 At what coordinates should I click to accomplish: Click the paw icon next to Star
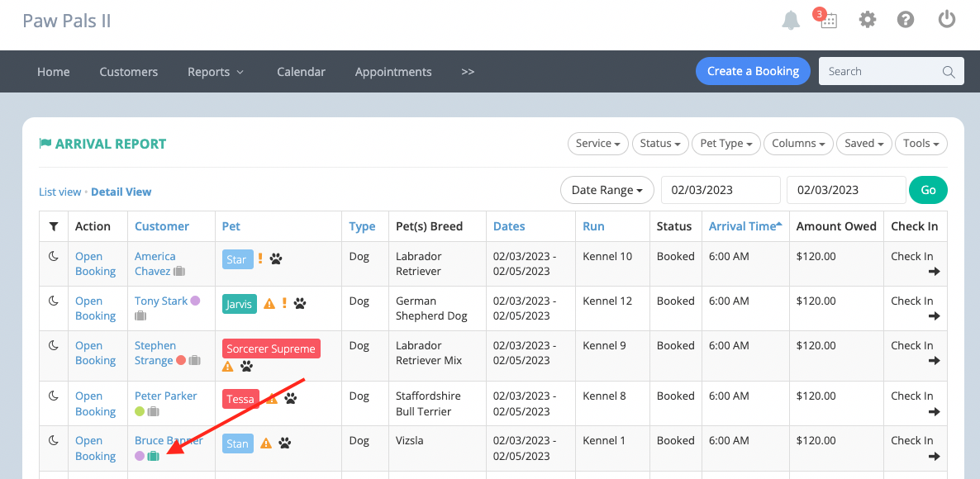(276, 258)
